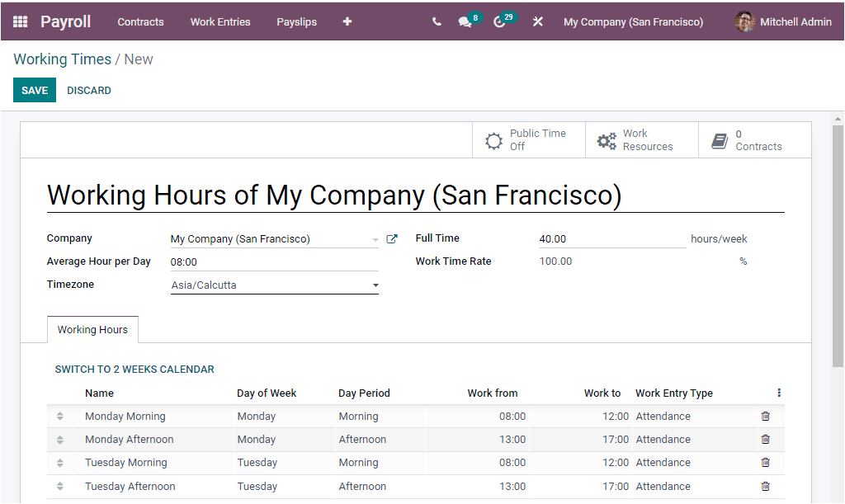Click the plus icon in the navigation bar
845x504 pixels.
347,21
